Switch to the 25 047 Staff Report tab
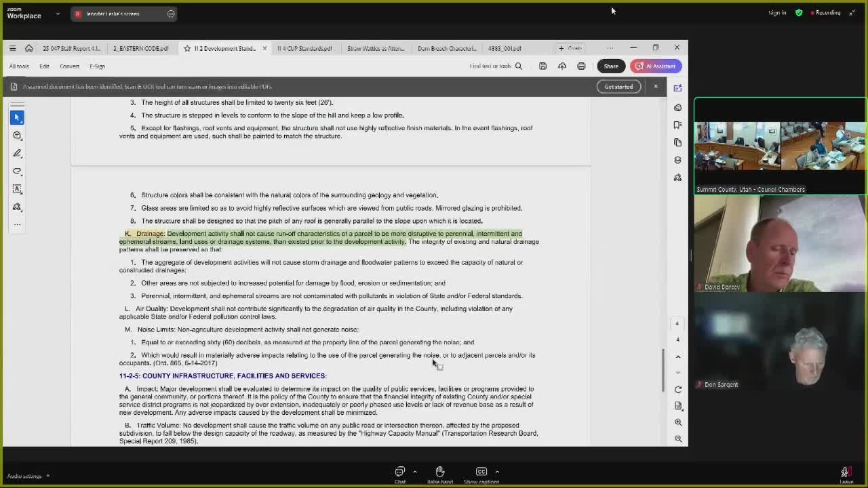This screenshot has width=868, height=488. (71, 48)
